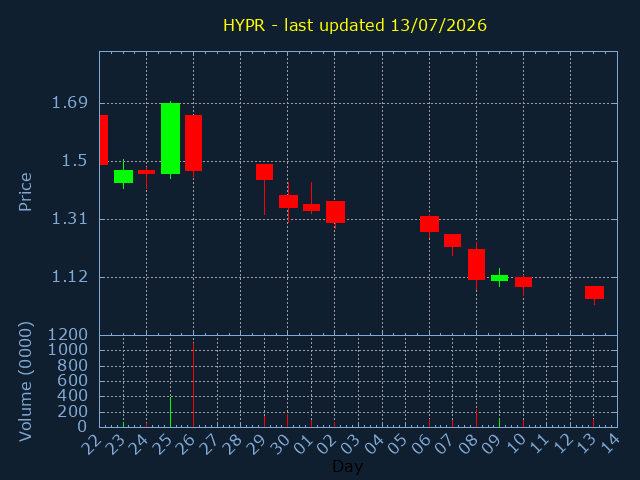Click the green volume bar on day 25
This screenshot has width=640, height=480.
(x=171, y=412)
